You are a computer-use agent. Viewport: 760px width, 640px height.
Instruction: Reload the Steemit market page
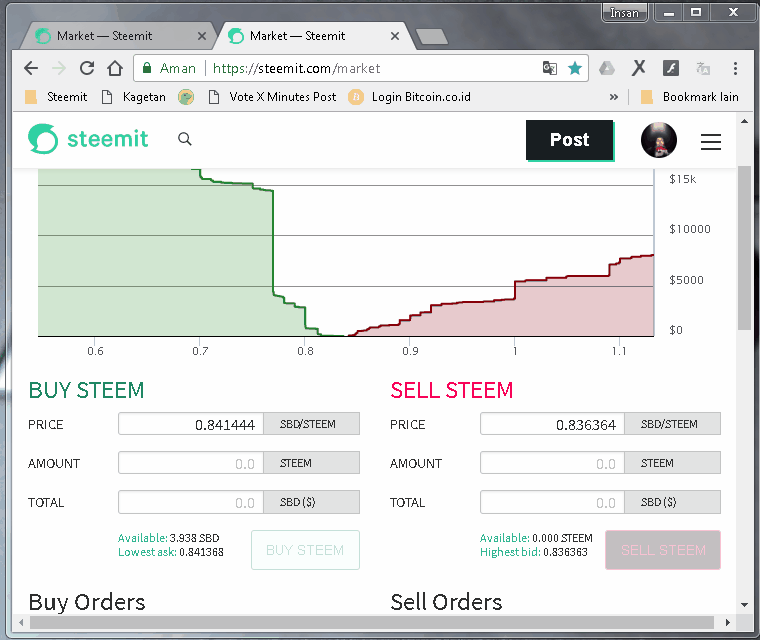pos(87,68)
